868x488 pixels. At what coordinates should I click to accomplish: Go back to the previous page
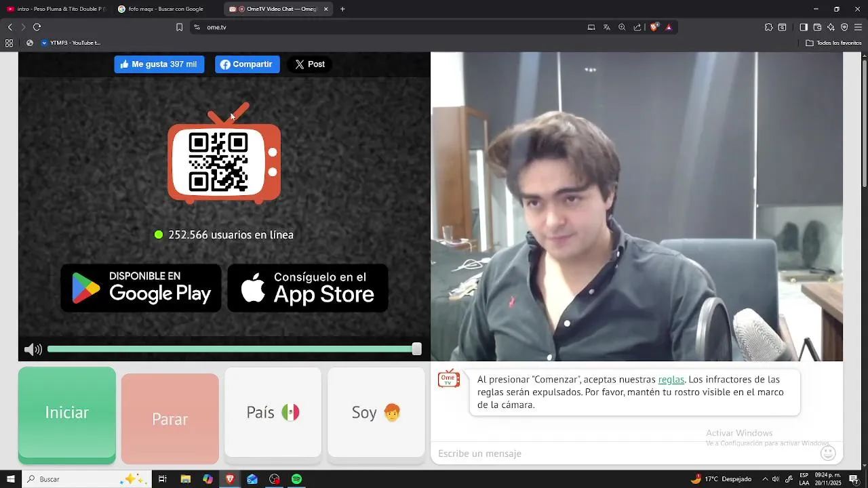(9, 27)
